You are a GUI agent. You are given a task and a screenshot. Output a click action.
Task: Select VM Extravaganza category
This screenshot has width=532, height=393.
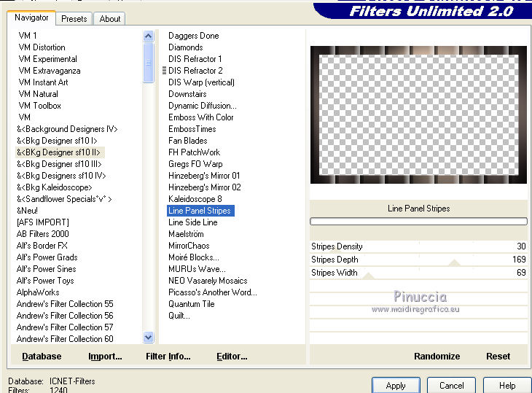[50, 71]
